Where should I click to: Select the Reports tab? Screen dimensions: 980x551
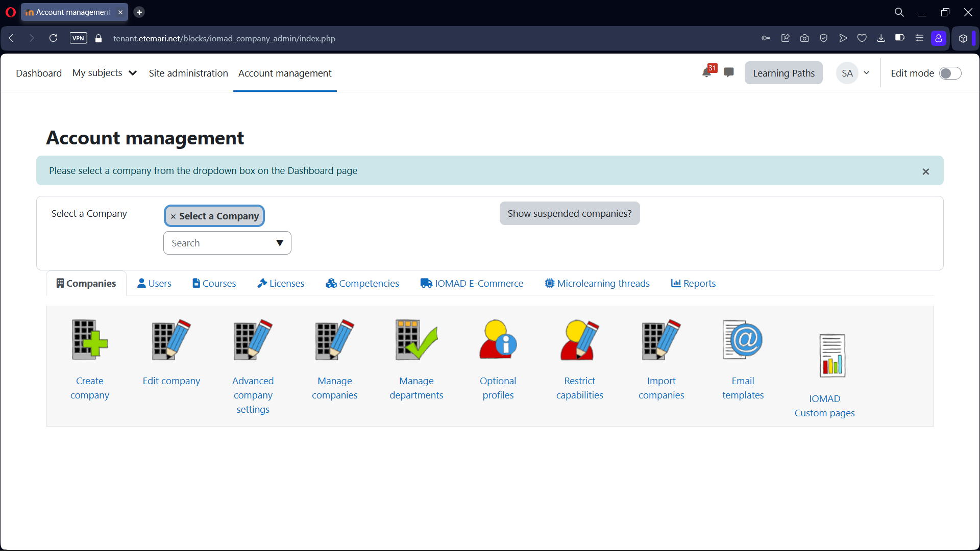tap(693, 283)
